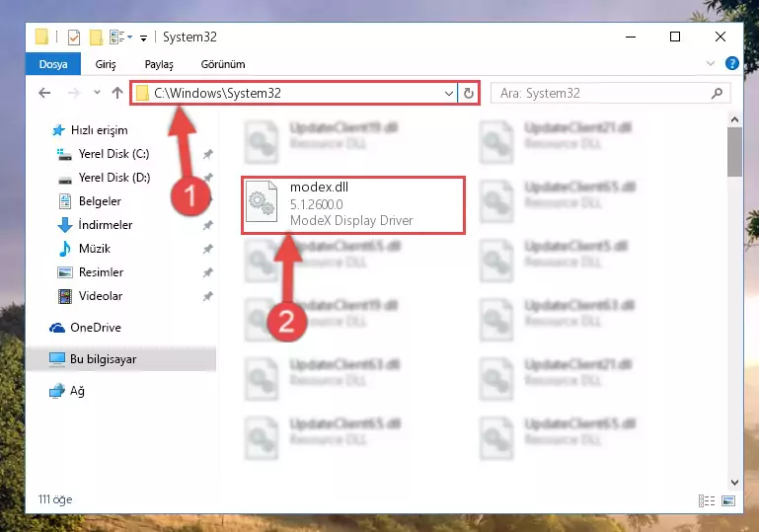Click the vertical scrollbar thumb
Image resolution: width=759 pixels, height=532 pixels.
point(734,152)
